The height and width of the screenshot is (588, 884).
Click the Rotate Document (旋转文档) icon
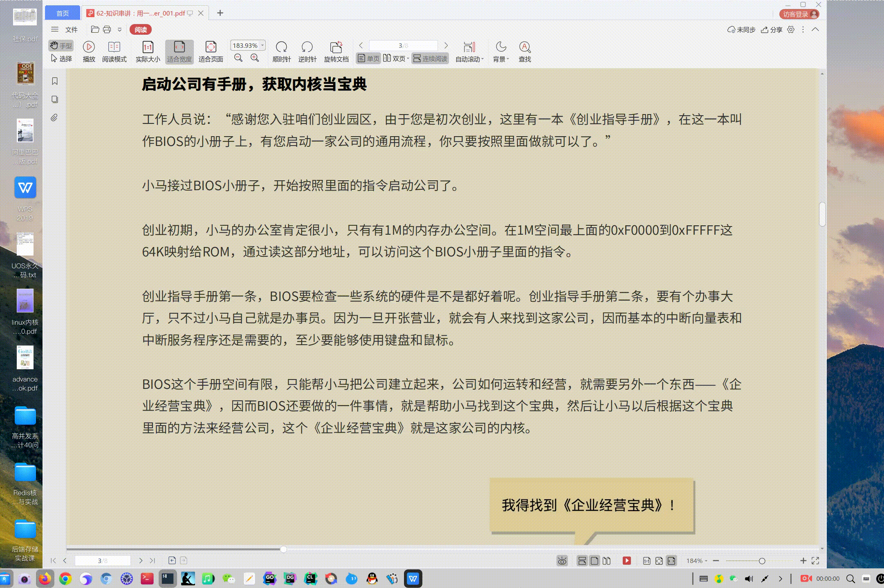coord(336,47)
